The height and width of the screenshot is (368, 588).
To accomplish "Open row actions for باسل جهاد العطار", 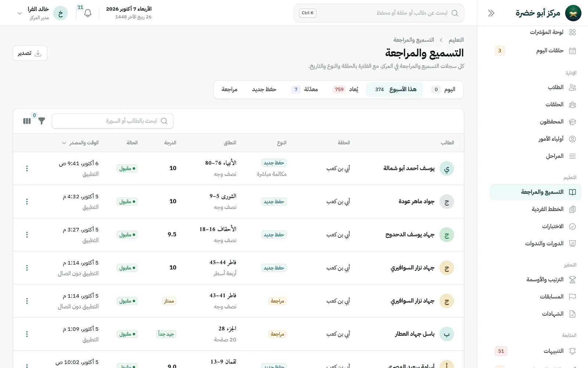I will pyautogui.click(x=27, y=334).
